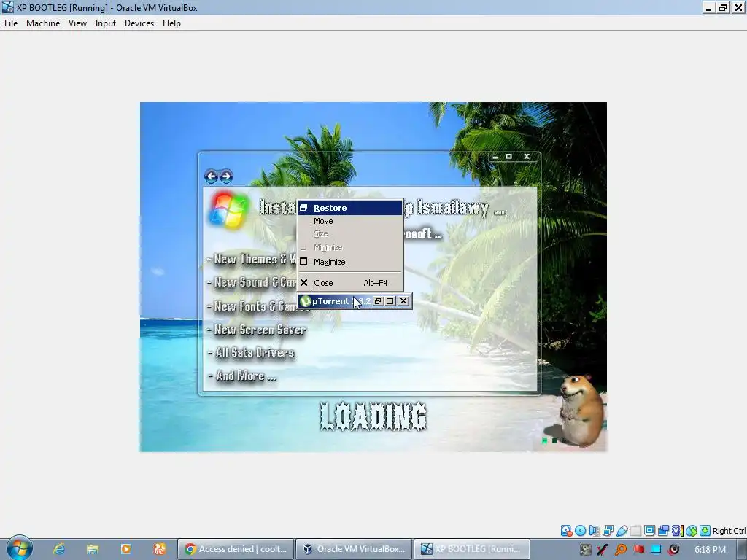Click the VirtualBox title bar icon

(x=7, y=7)
